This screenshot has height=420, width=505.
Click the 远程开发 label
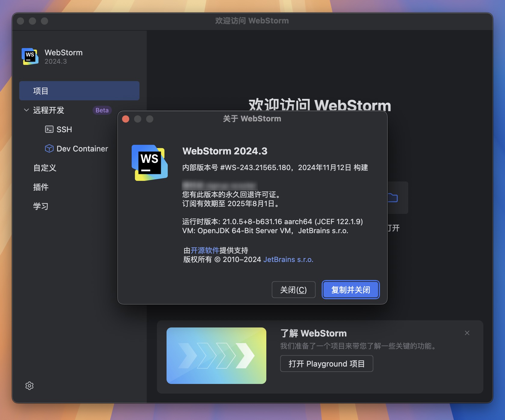pos(49,110)
